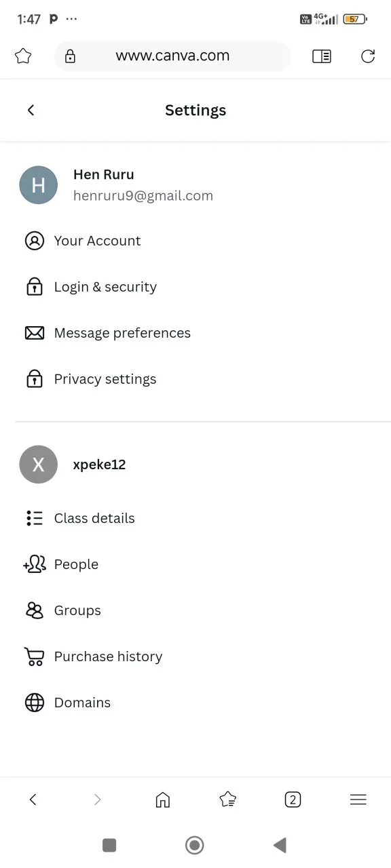Screen dimensions: 391x868
Task: Open bookmarks list star icon in bottom bar
Action: 228,800
